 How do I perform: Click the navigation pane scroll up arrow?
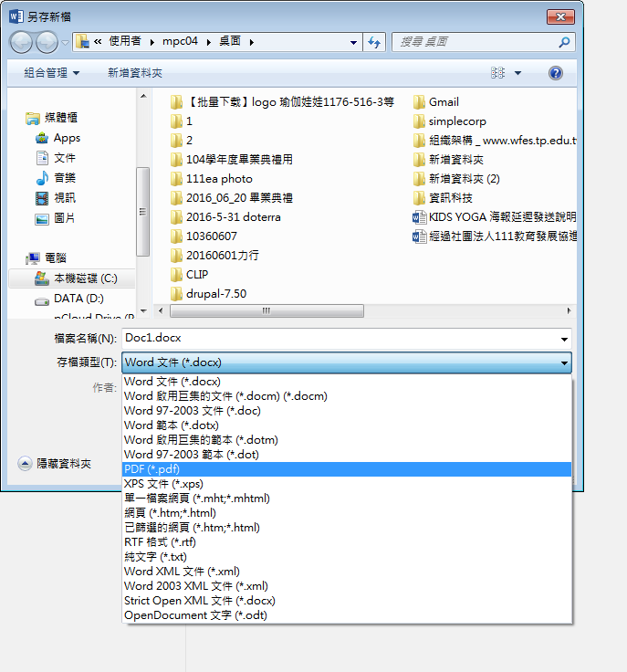143,96
